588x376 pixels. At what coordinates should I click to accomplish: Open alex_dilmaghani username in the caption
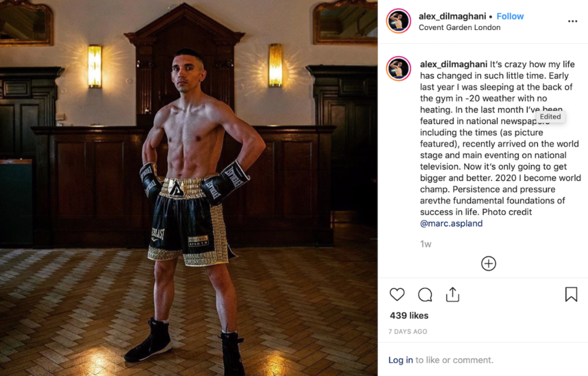pos(454,64)
